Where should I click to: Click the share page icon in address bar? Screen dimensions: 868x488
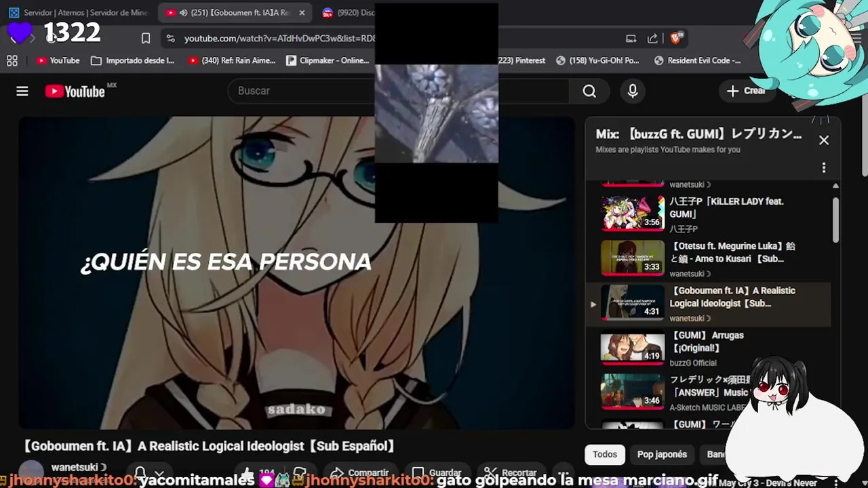coord(652,39)
